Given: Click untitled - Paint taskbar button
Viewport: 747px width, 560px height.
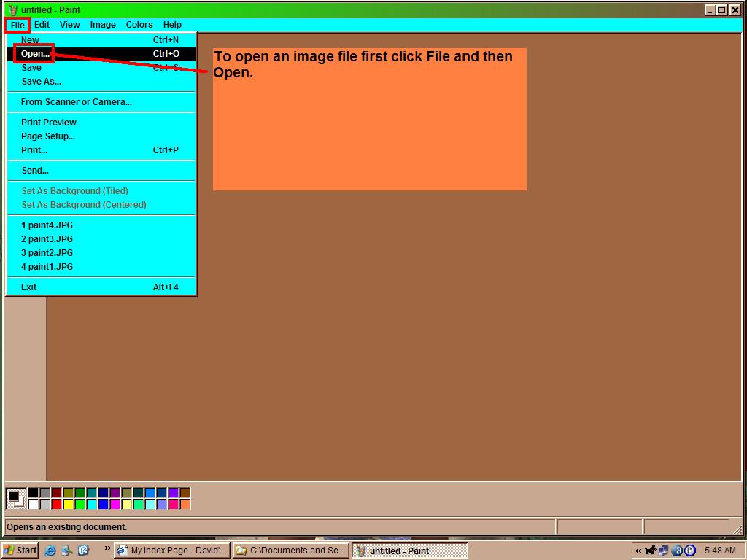Looking at the screenshot, I should pyautogui.click(x=410, y=551).
